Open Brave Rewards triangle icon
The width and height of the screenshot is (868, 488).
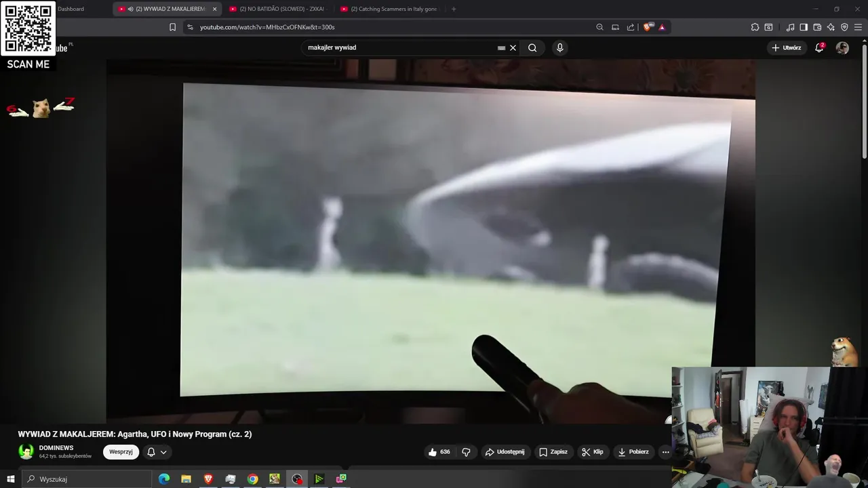point(662,27)
